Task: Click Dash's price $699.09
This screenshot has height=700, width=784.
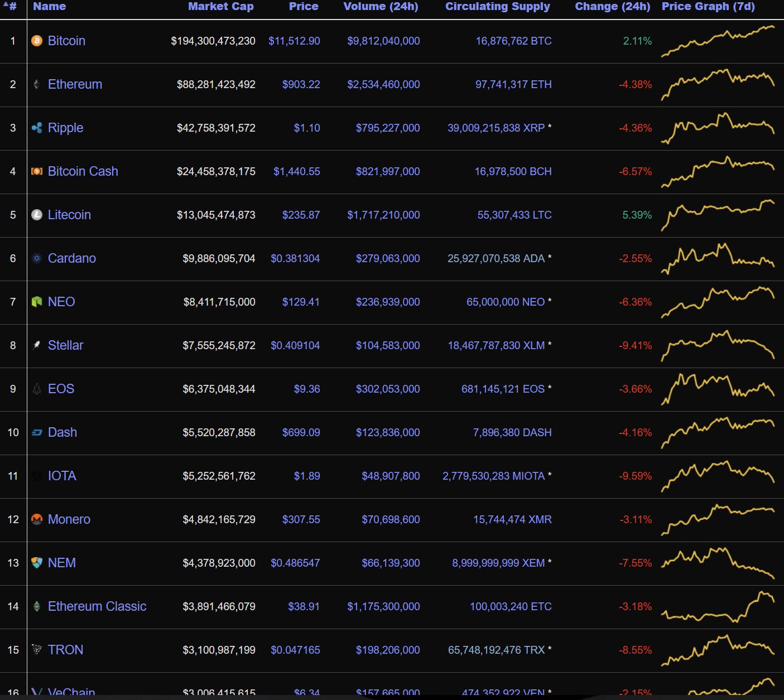Action: point(301,432)
